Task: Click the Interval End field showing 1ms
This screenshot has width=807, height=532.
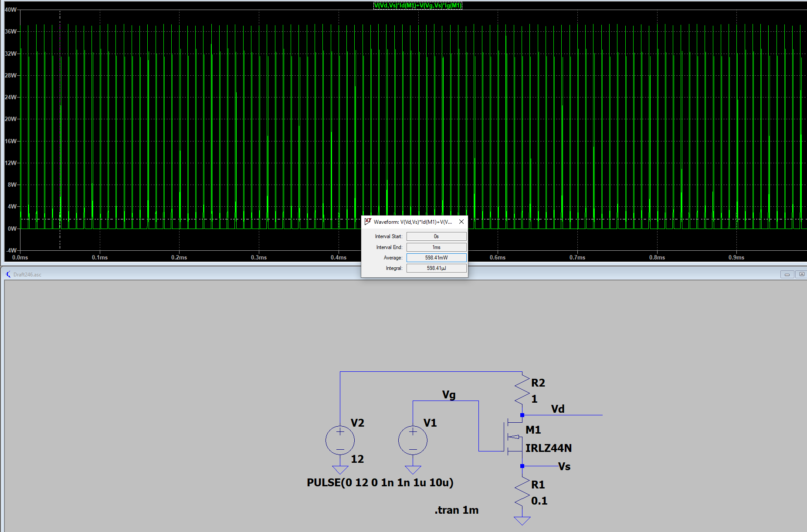Action: (x=436, y=247)
